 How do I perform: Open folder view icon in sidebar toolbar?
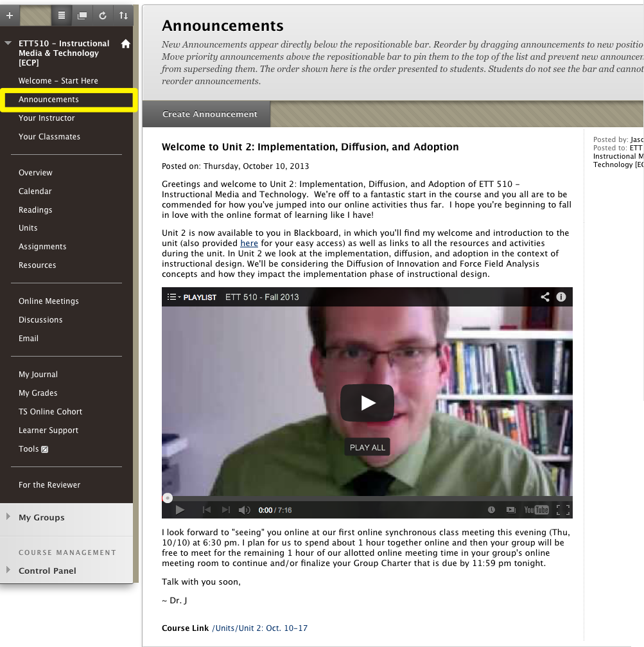tap(82, 15)
